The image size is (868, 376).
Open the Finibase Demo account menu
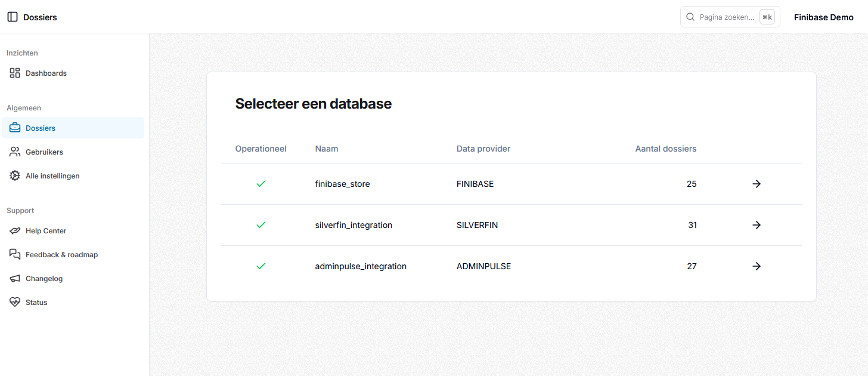click(824, 17)
